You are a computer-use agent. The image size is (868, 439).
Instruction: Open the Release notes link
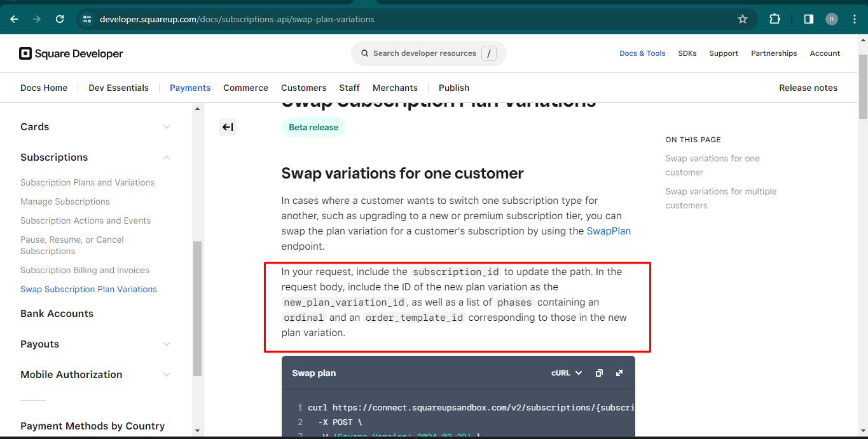coord(808,88)
